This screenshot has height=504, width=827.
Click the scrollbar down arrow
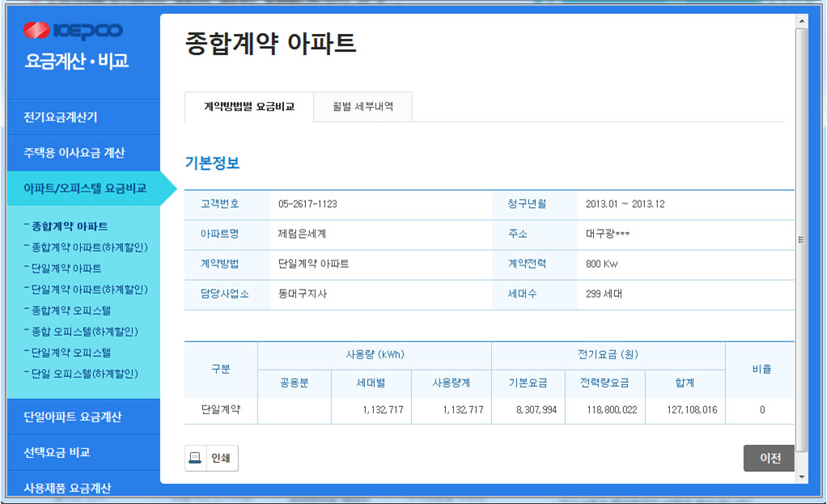click(x=802, y=476)
